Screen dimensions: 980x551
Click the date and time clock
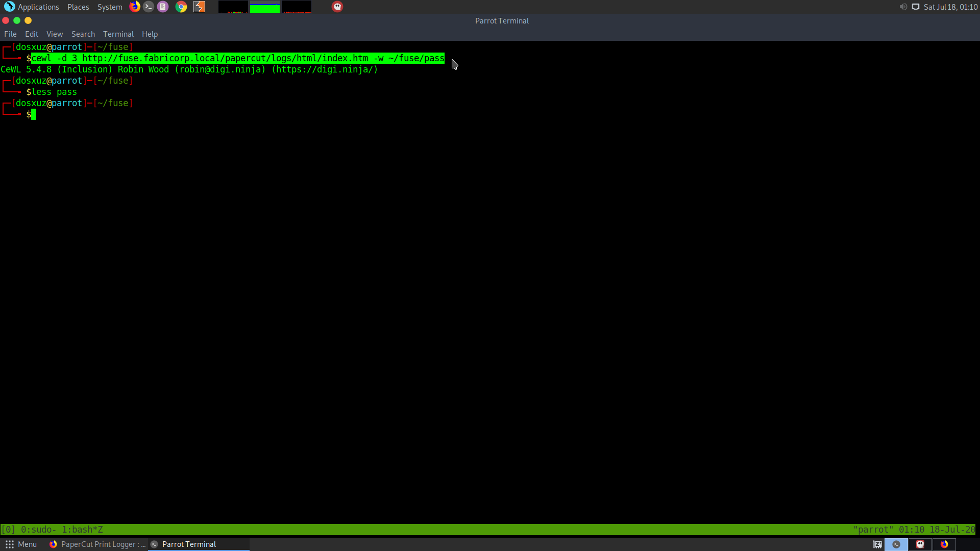[x=950, y=7]
